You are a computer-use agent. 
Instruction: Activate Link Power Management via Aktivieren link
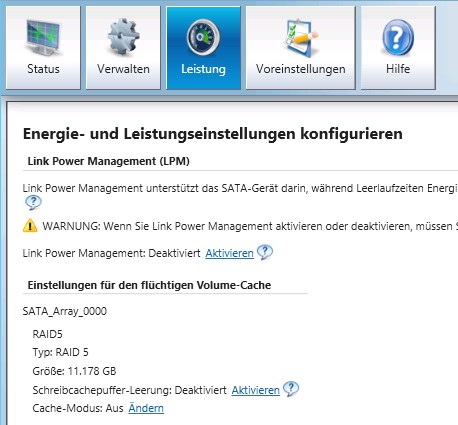point(229,253)
